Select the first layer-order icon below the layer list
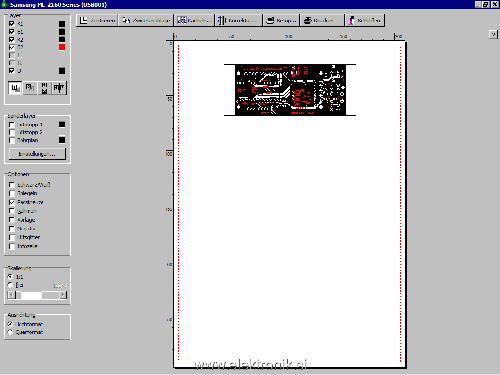Screen dimensions: 500x375 15,88
